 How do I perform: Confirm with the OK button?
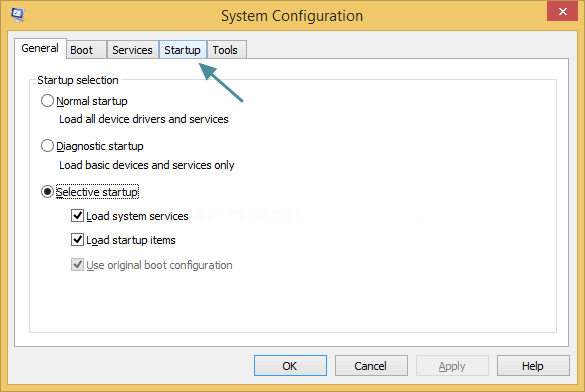290,366
